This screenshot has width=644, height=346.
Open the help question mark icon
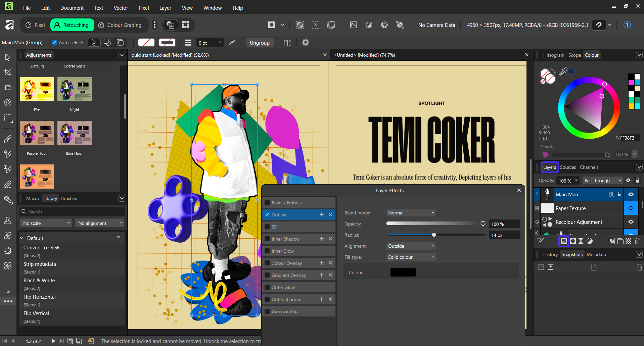coord(627,25)
